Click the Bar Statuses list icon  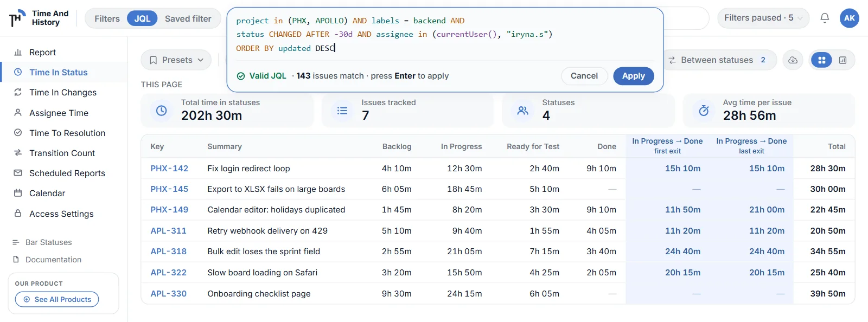[x=16, y=242]
